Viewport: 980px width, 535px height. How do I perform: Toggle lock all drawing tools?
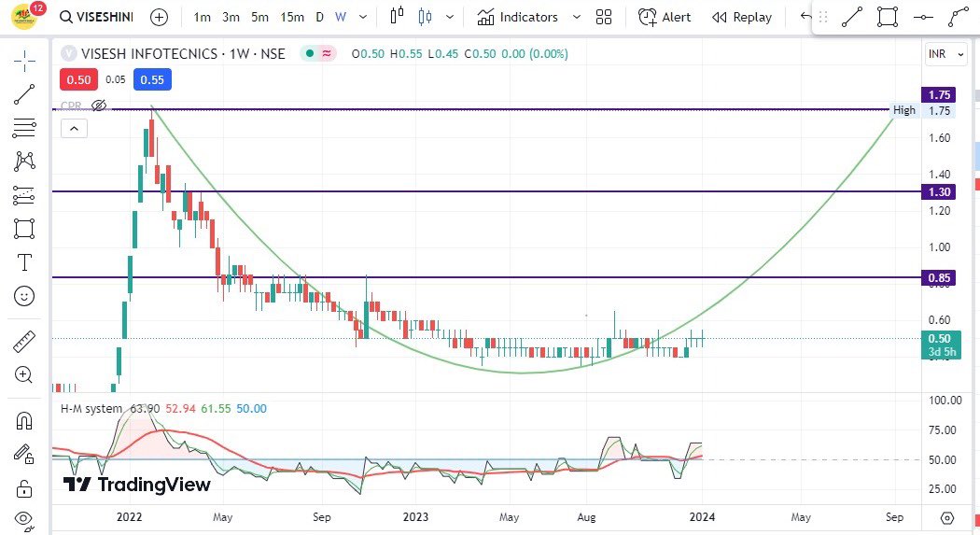pyautogui.click(x=24, y=487)
